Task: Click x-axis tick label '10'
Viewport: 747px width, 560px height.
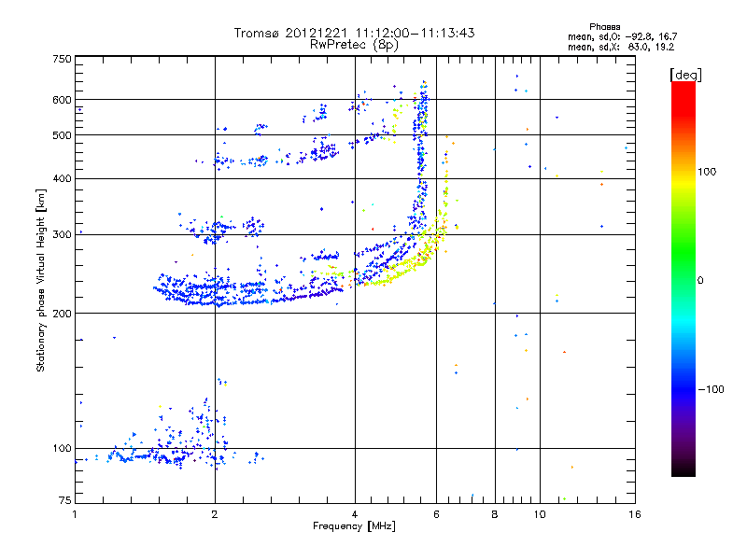Action: click(x=540, y=514)
